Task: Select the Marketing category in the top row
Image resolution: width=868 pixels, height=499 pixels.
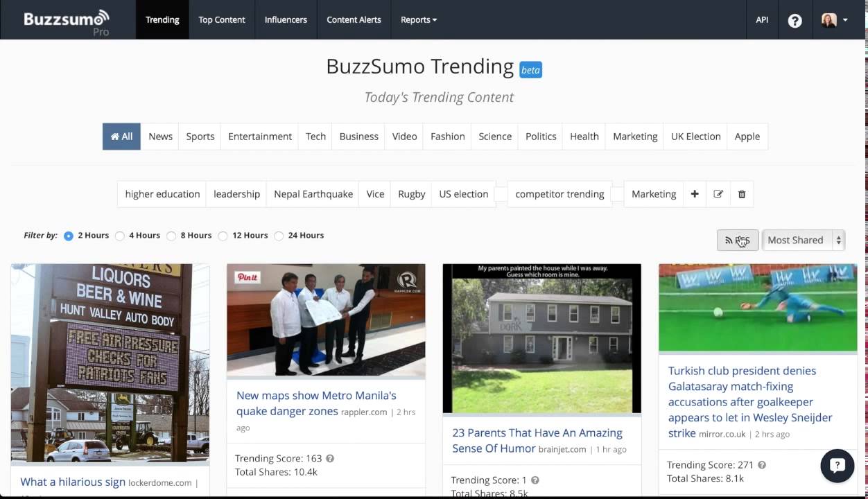Action: point(635,137)
